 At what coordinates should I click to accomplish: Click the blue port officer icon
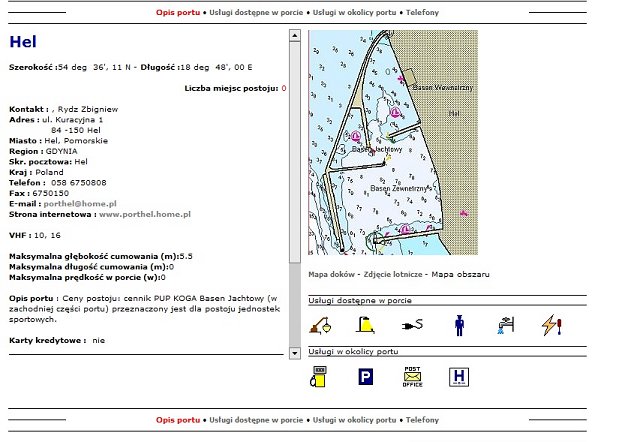pyautogui.click(x=459, y=324)
